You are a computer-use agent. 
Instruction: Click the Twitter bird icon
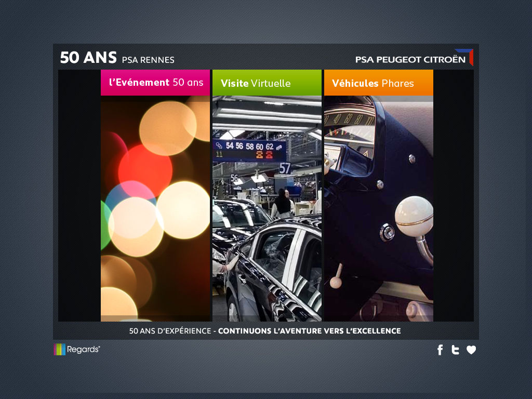pyautogui.click(x=455, y=350)
